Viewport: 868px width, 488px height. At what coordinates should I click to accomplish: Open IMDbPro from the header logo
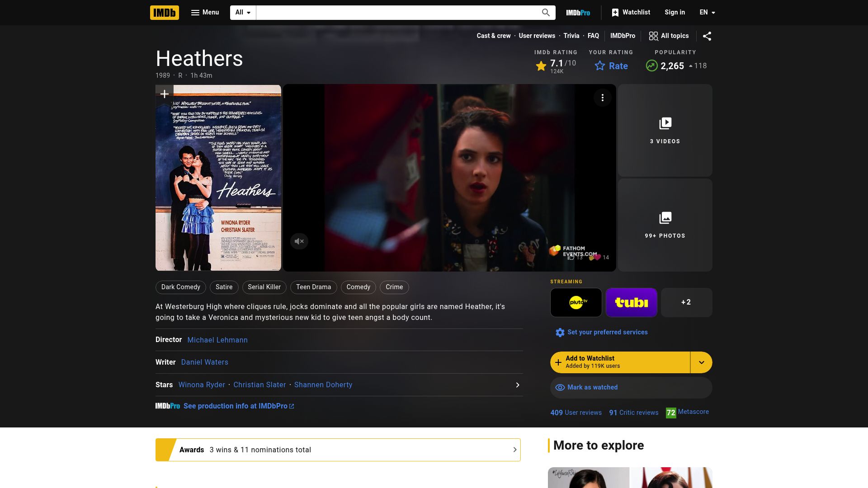(578, 13)
